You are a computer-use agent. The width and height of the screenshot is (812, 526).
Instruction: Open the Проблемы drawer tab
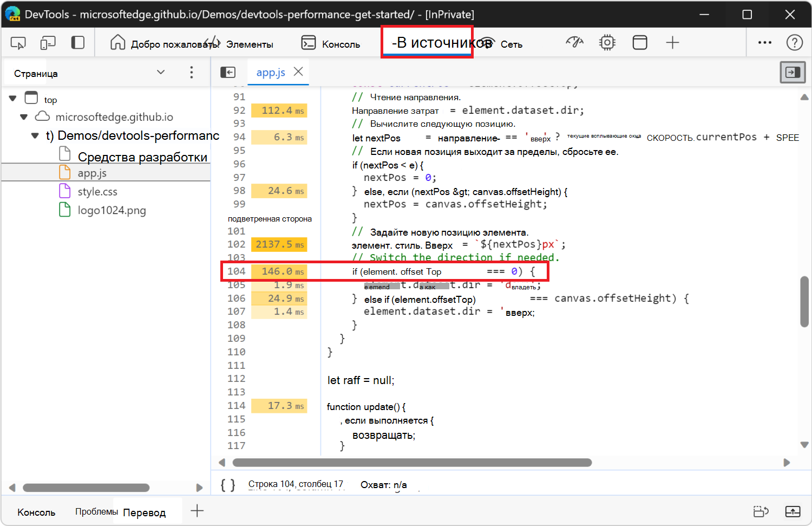[96, 511]
